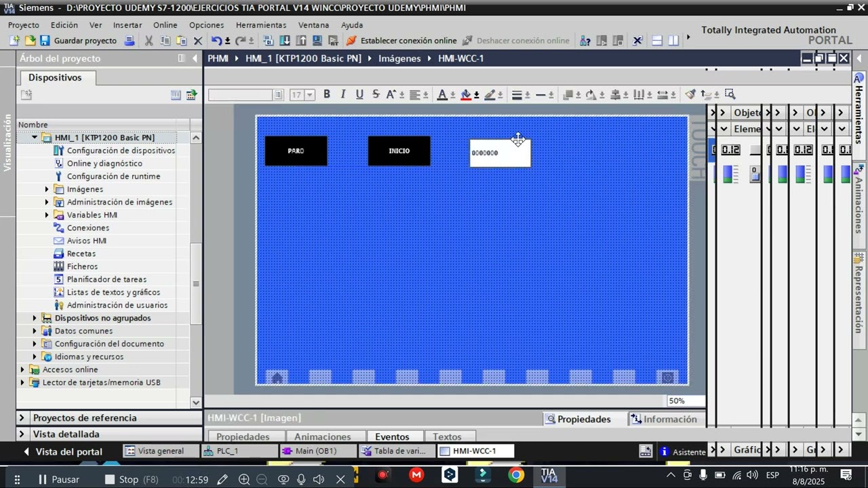The height and width of the screenshot is (488, 868).
Task: Click the new project icon
Action: 14,41
